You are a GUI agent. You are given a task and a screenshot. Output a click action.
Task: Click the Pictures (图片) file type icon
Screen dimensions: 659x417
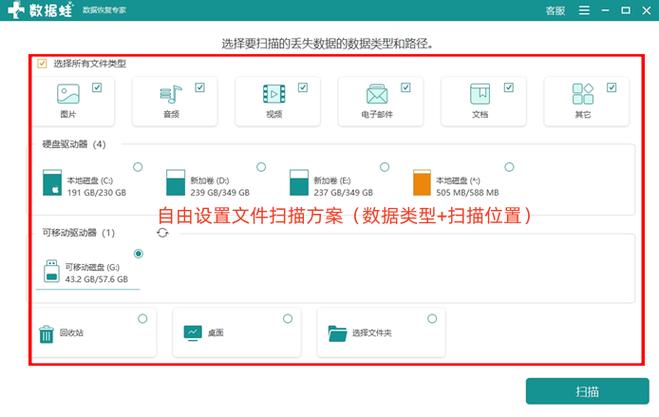pyautogui.click(x=68, y=95)
